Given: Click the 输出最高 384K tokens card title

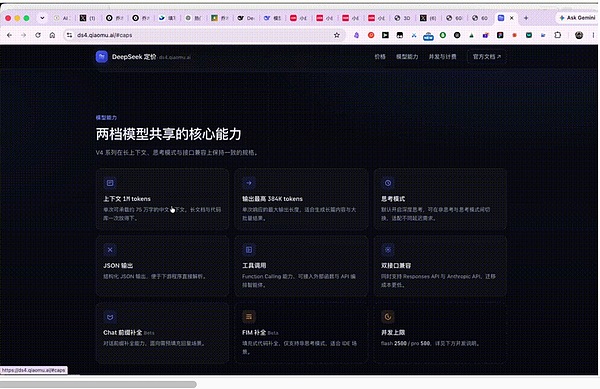Looking at the screenshot, I should (x=272, y=199).
